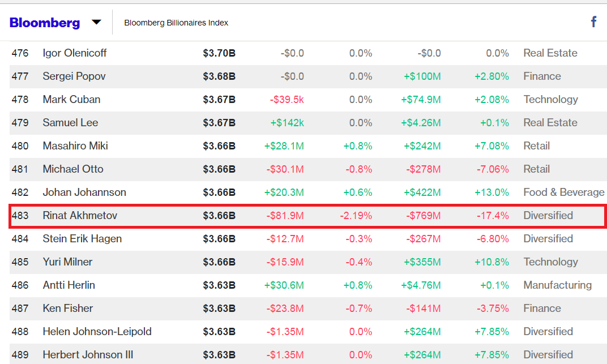Click Masahiro Miki's Retail industry label
Viewport: 607px width, 364px height.
[537, 146]
